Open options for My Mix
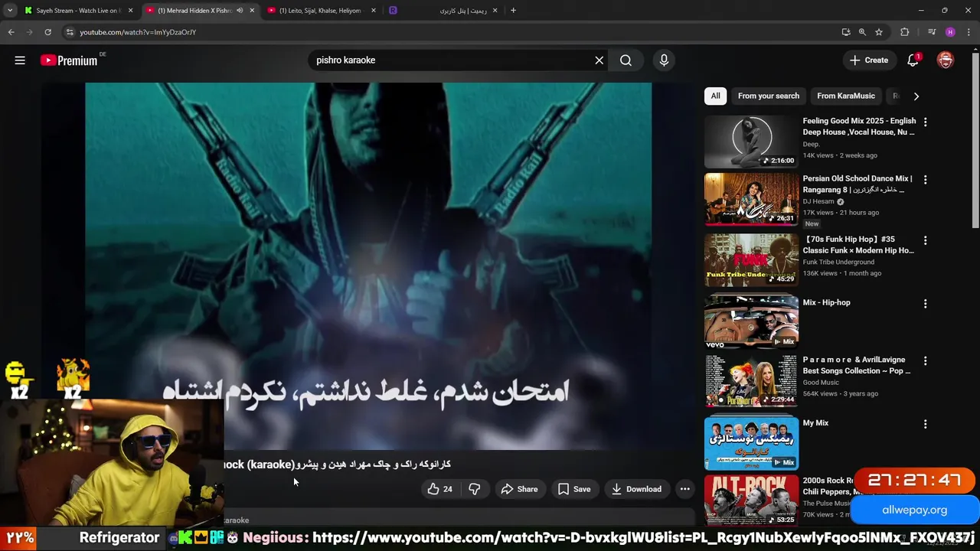 point(925,424)
